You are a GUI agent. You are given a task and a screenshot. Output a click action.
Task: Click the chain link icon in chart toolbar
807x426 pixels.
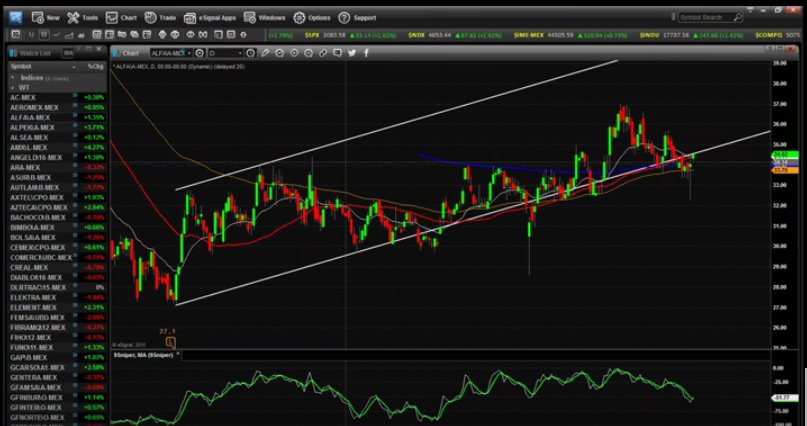[x=323, y=53]
